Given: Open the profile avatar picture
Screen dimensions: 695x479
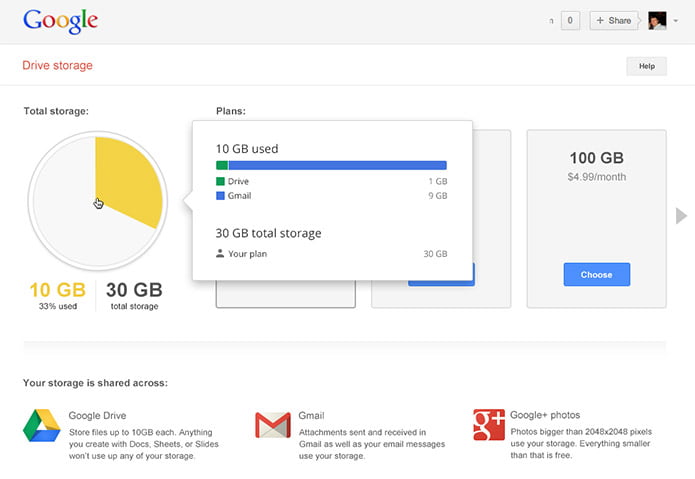Looking at the screenshot, I should (x=657, y=20).
